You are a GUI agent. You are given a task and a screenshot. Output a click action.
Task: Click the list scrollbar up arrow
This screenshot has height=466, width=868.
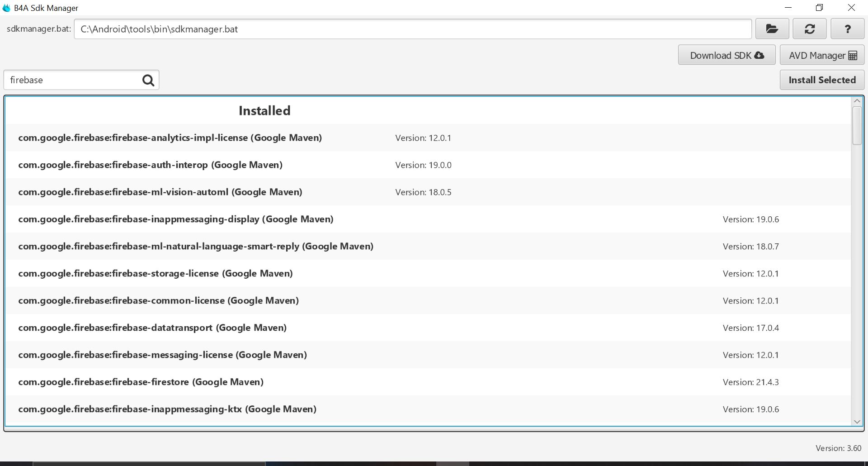[x=857, y=101]
